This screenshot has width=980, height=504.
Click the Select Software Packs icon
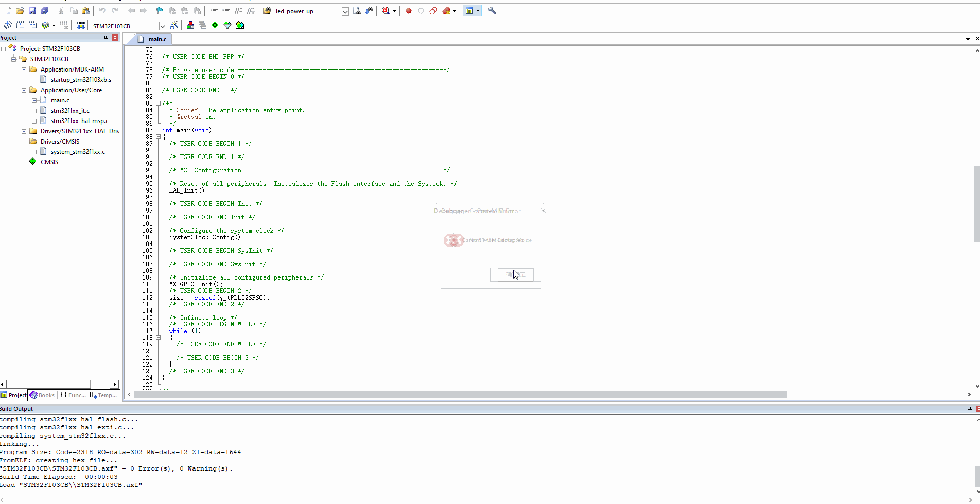tap(227, 25)
